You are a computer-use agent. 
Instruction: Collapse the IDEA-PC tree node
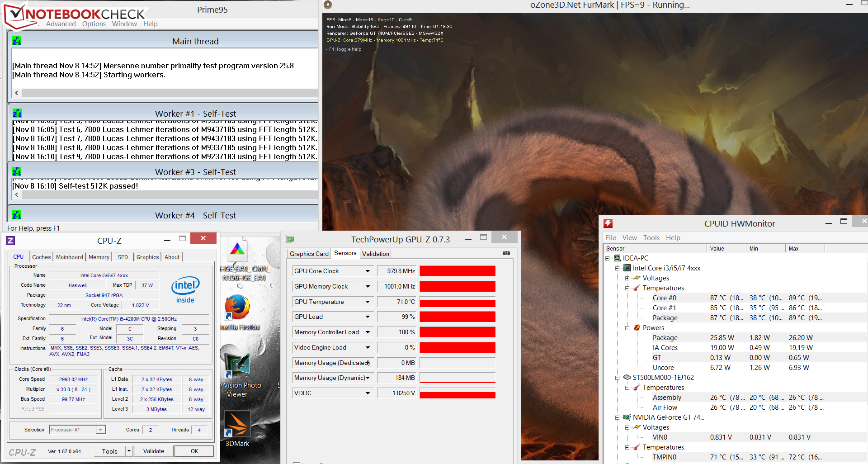pyautogui.click(x=608, y=258)
